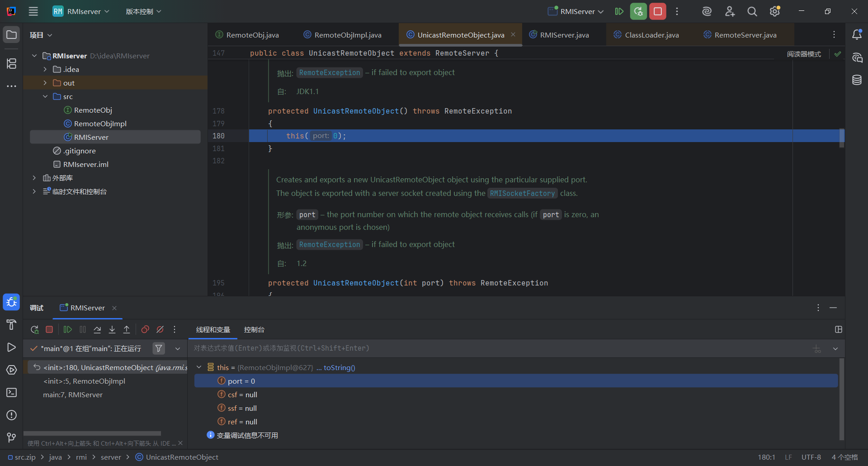Stop the debug session in debug toolbar
This screenshot has height=466, width=868.
(49, 329)
